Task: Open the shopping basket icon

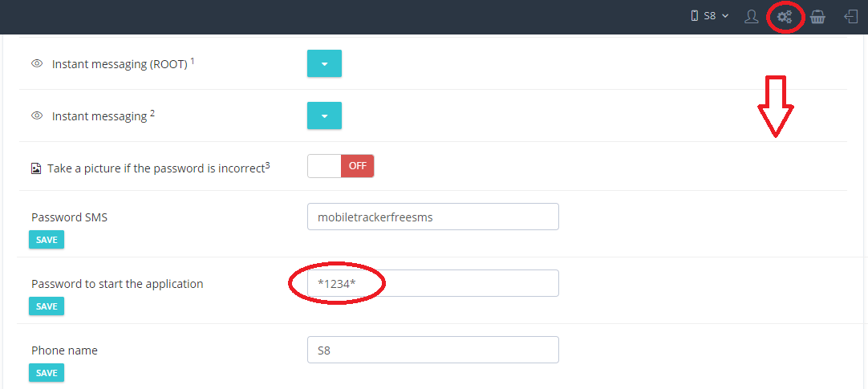Action: pos(817,17)
